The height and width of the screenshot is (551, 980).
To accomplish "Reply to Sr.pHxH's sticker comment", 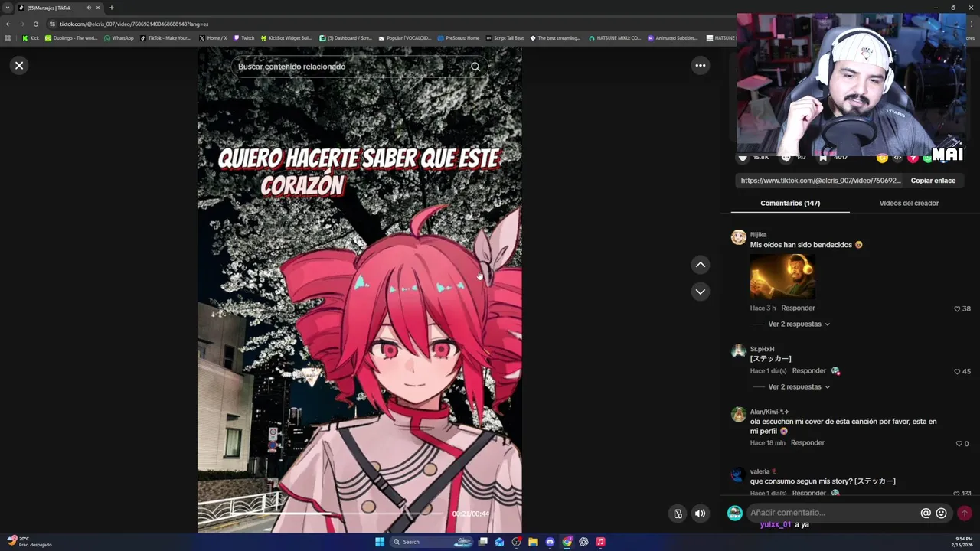I will click(808, 370).
